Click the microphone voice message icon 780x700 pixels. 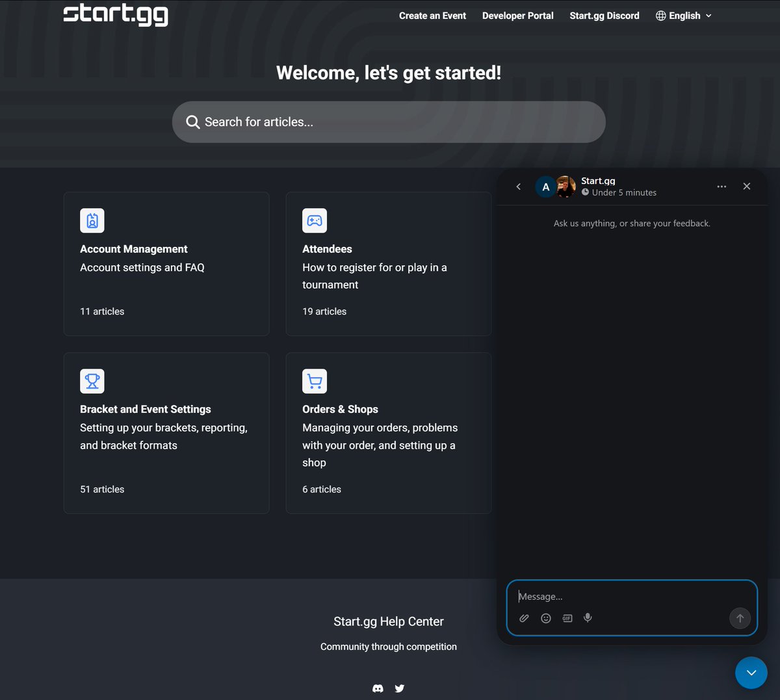(588, 618)
